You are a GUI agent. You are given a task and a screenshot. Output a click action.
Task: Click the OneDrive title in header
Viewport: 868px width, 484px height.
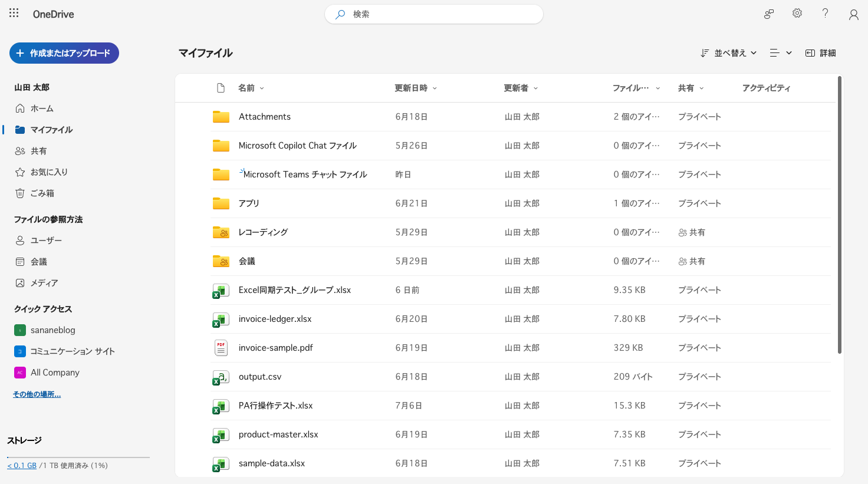pyautogui.click(x=53, y=14)
